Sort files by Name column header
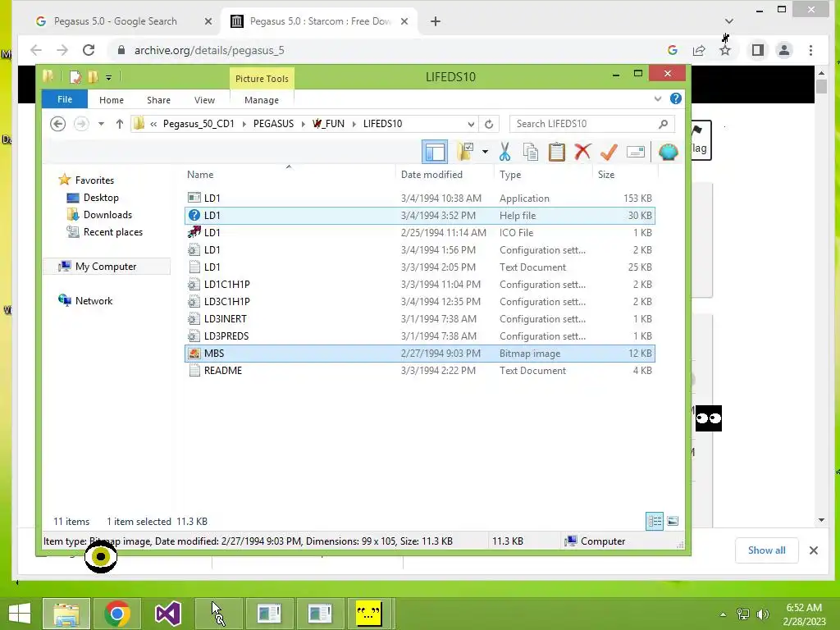The image size is (840, 630). (200, 175)
